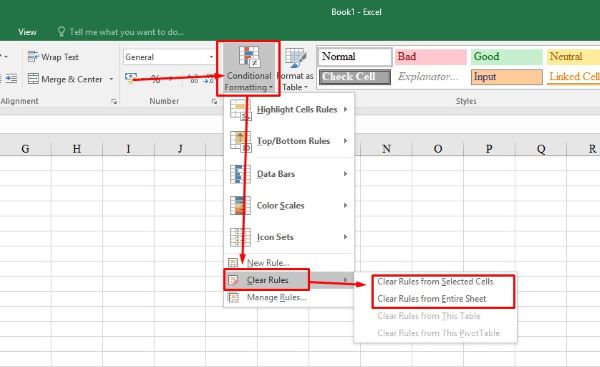Apply the Check Cell style

pos(355,77)
